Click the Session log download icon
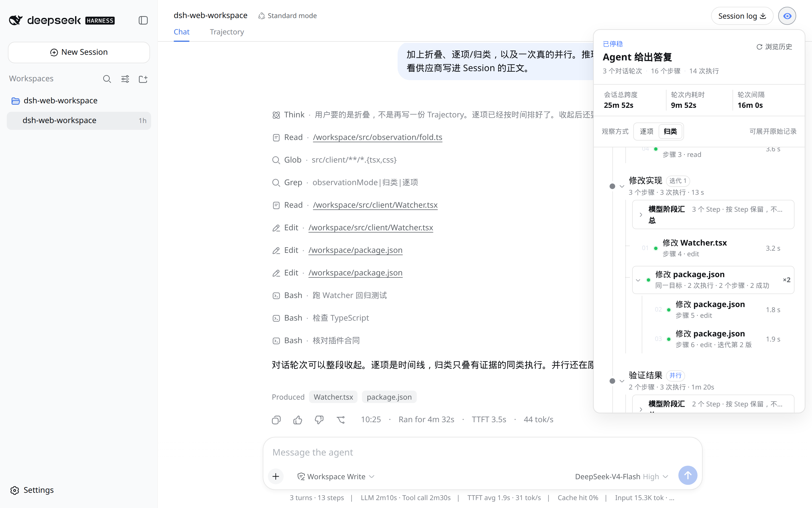This screenshot has height=508, width=812. (763, 16)
